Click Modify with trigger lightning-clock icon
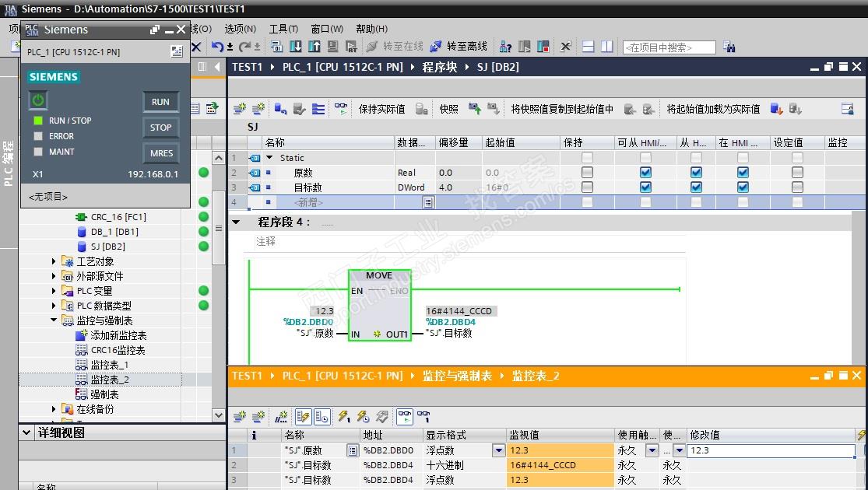 (363, 416)
